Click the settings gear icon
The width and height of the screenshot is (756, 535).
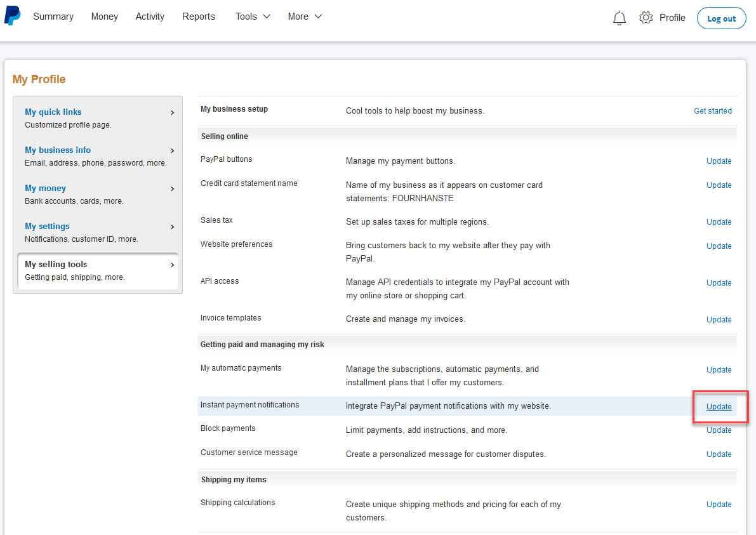pos(646,17)
